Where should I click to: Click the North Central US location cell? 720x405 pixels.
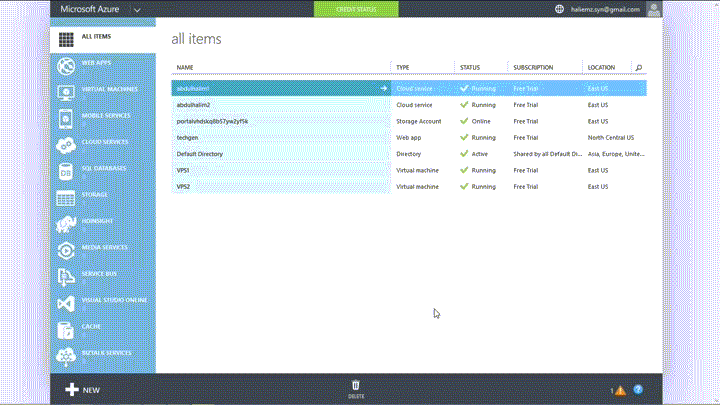(611, 138)
